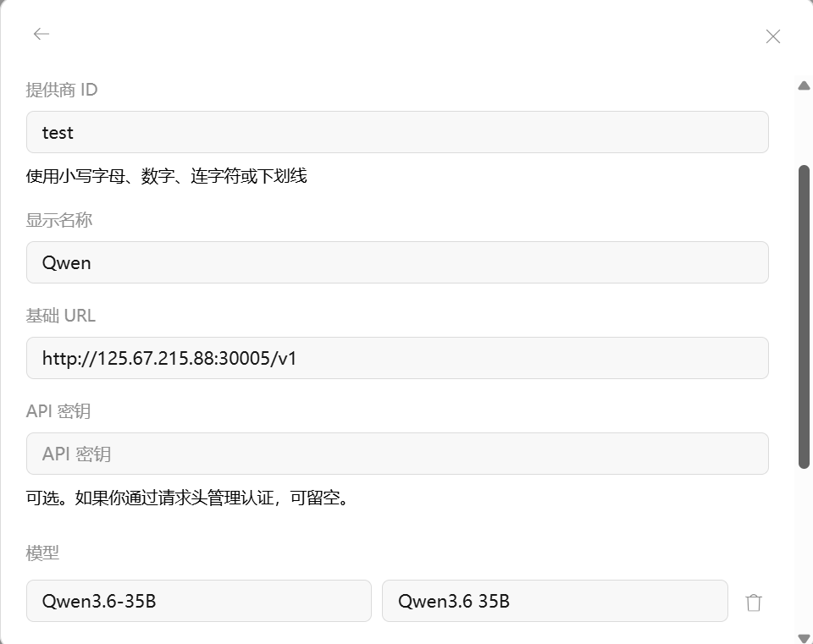Viewport: 813px width, 644px height.
Task: Edit the display name field containing Qwen
Action: coord(397,262)
